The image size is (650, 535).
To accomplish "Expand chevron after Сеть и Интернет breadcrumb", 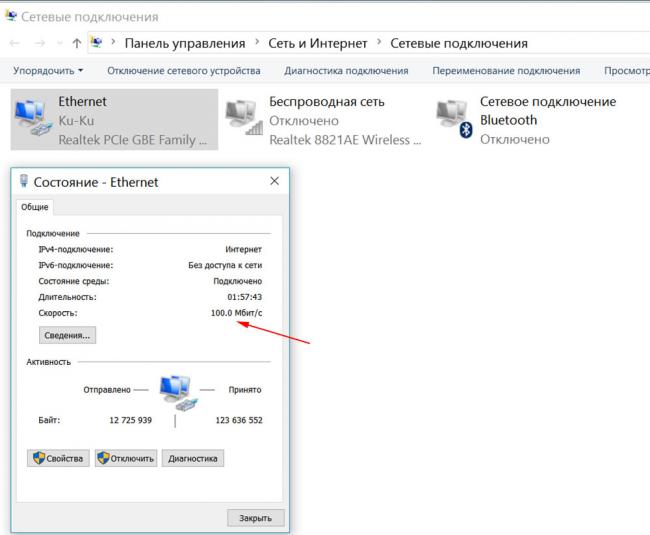I will point(379,44).
